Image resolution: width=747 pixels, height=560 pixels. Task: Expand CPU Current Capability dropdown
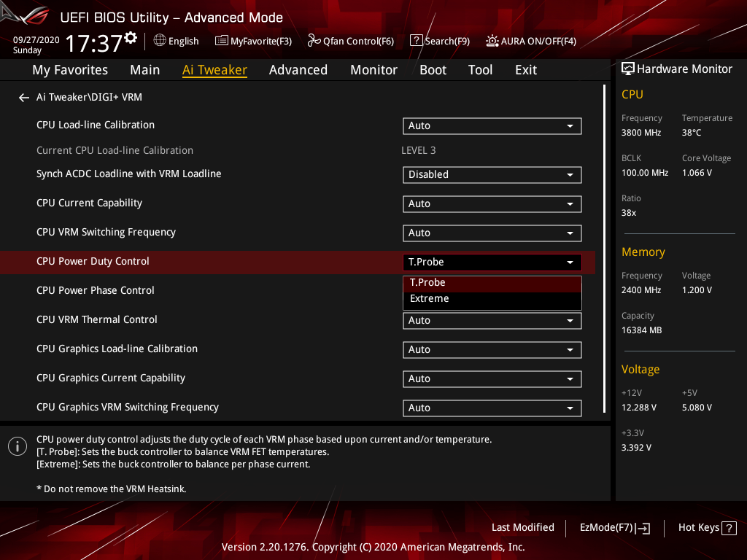point(492,204)
